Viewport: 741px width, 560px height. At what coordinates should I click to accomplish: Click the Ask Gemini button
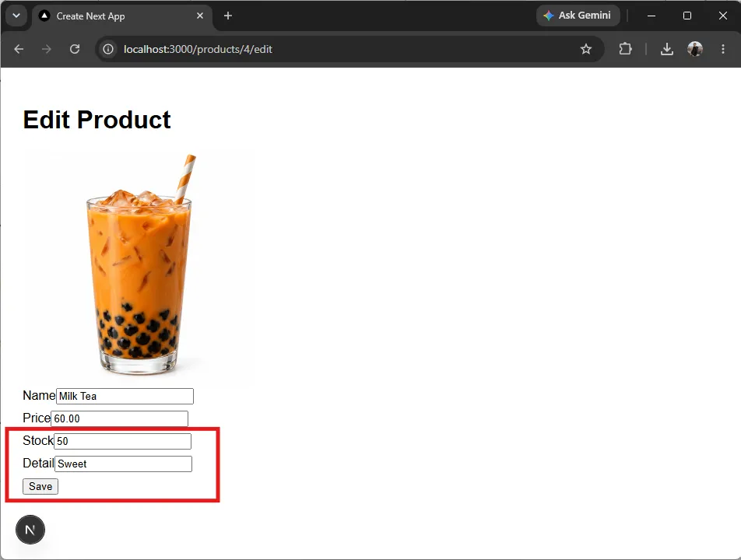click(578, 16)
